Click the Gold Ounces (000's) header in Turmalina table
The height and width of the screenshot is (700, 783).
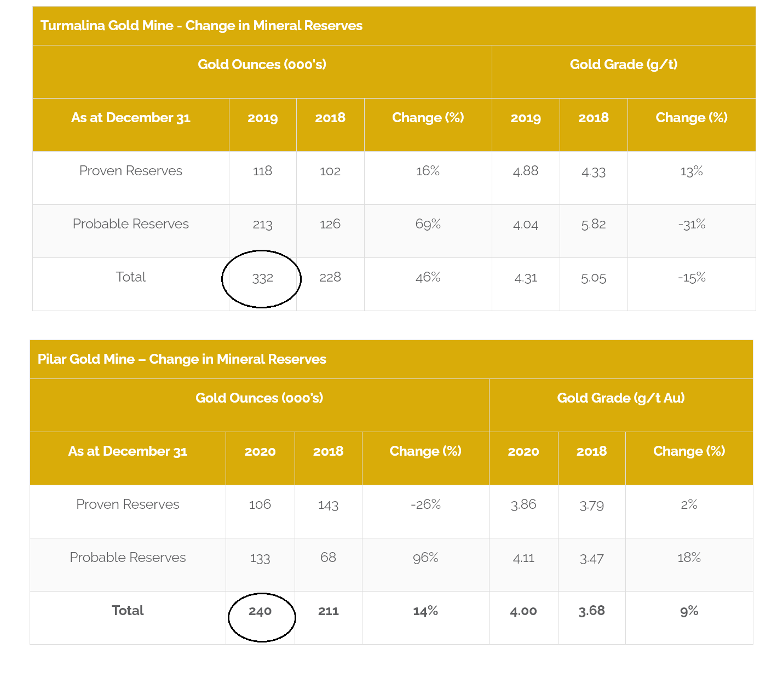[263, 65]
